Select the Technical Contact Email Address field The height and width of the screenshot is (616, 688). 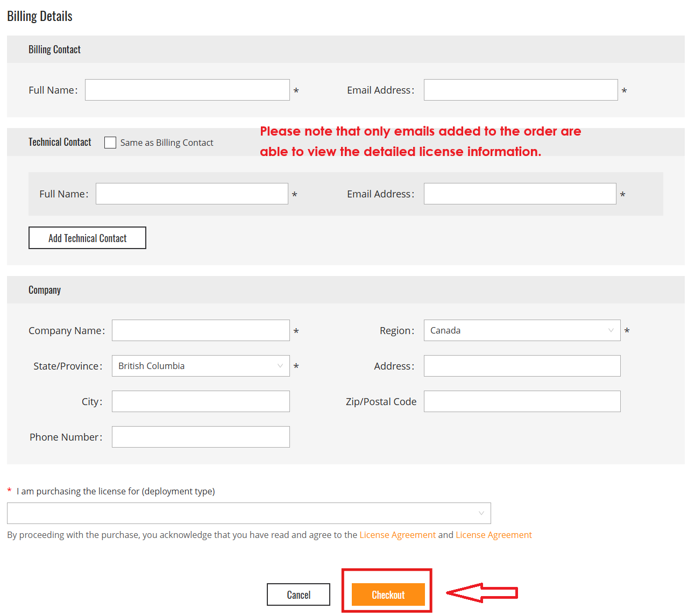519,193
